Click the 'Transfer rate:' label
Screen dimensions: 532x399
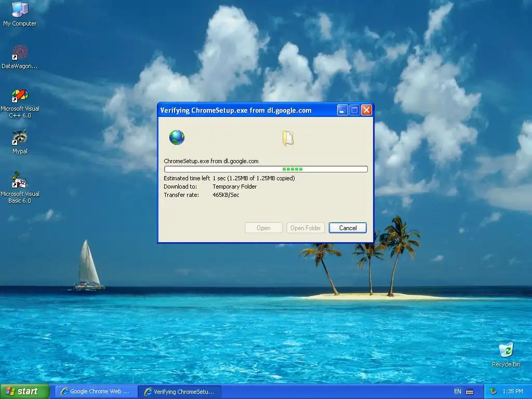click(181, 195)
